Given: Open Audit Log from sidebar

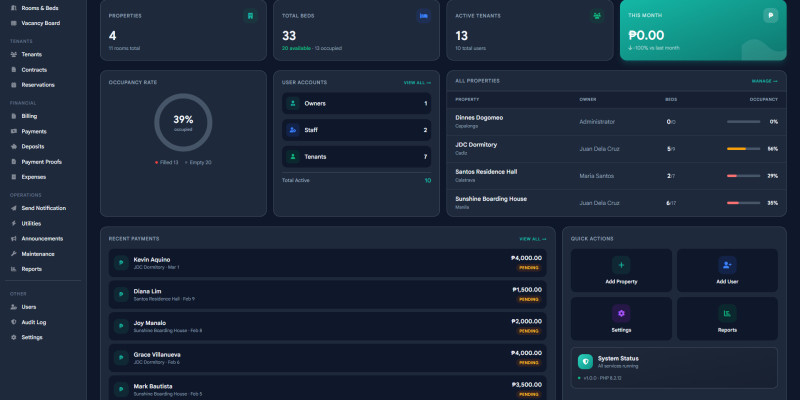Looking at the screenshot, I should coord(34,322).
